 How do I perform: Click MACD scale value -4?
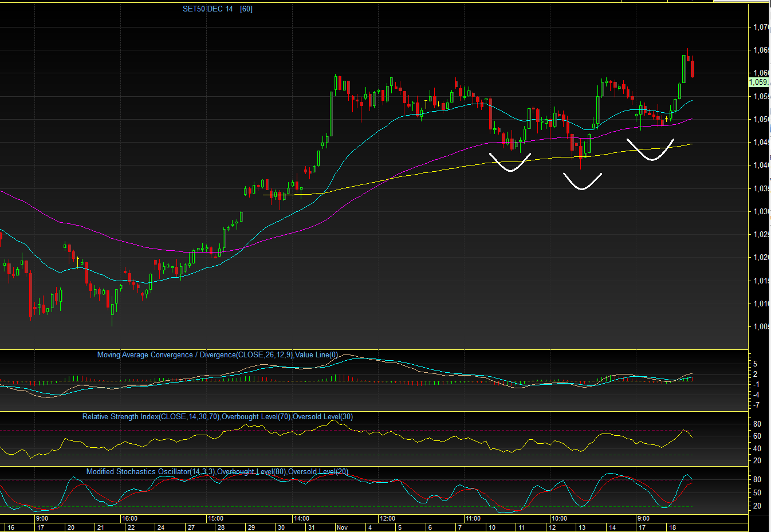pos(756,395)
